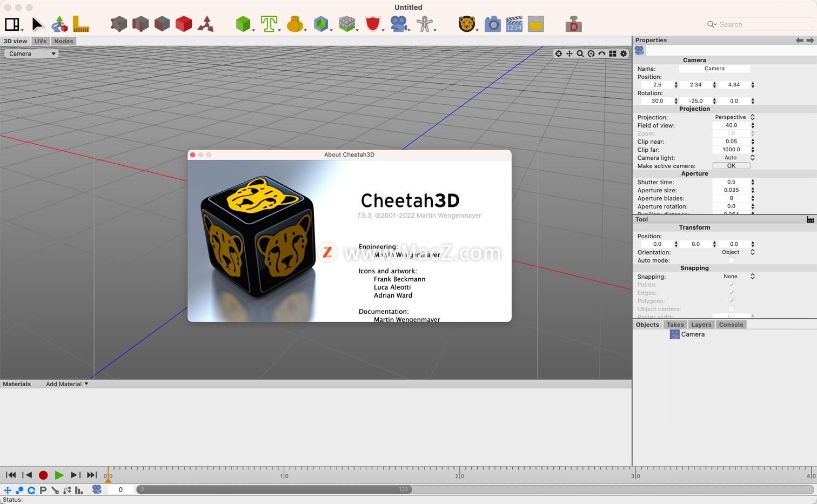
Task: Switch to the Nodes tab
Action: pos(63,41)
